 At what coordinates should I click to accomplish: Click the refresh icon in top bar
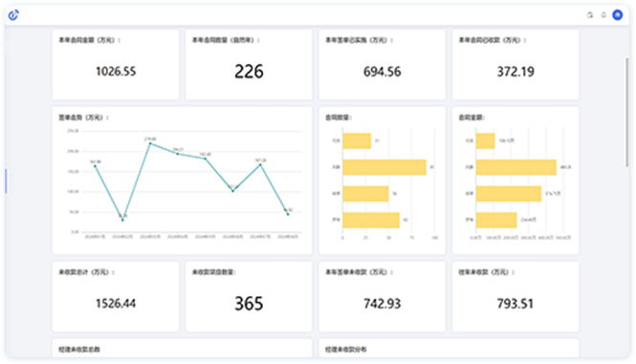pos(590,15)
